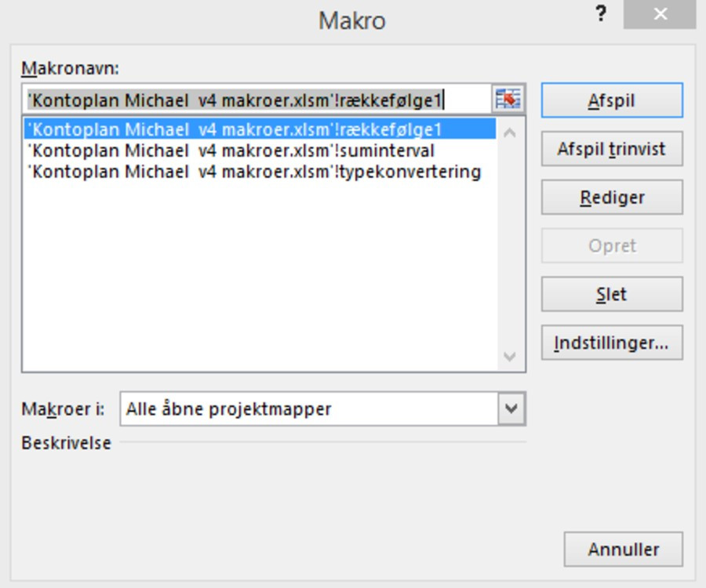Screen dimensions: 706x588
Task: Click Afspil trinvist to step through
Action: point(612,149)
